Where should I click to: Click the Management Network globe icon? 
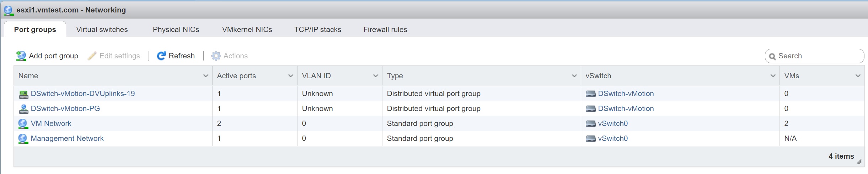pos(23,139)
